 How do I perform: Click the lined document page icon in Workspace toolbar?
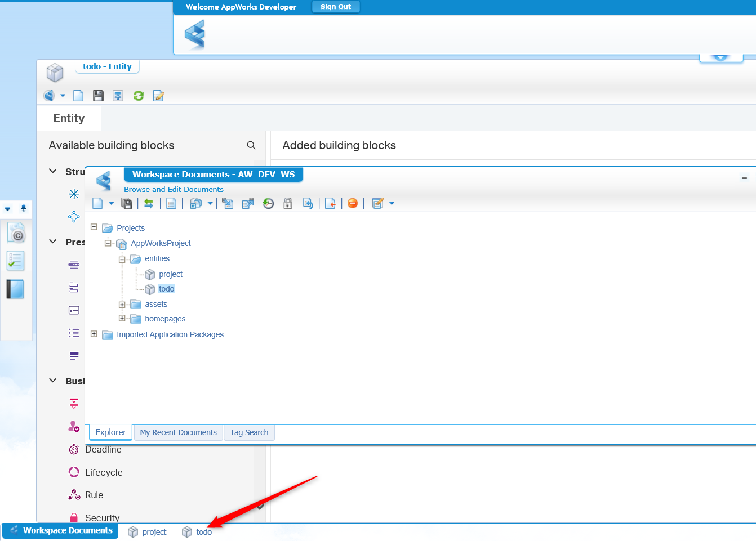(x=171, y=203)
